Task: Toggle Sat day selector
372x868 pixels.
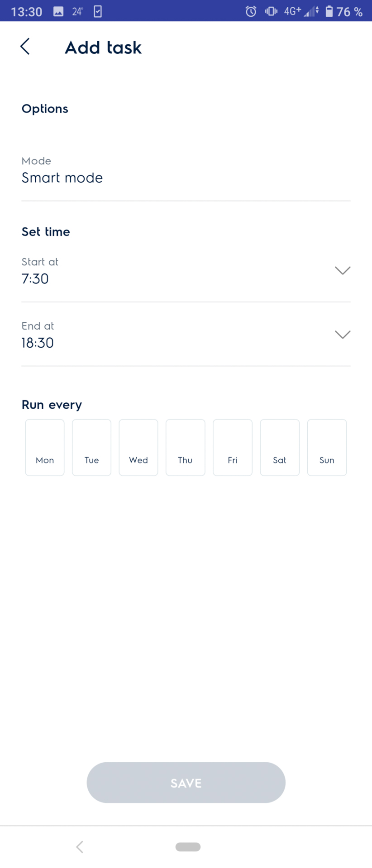Action: [x=280, y=448]
